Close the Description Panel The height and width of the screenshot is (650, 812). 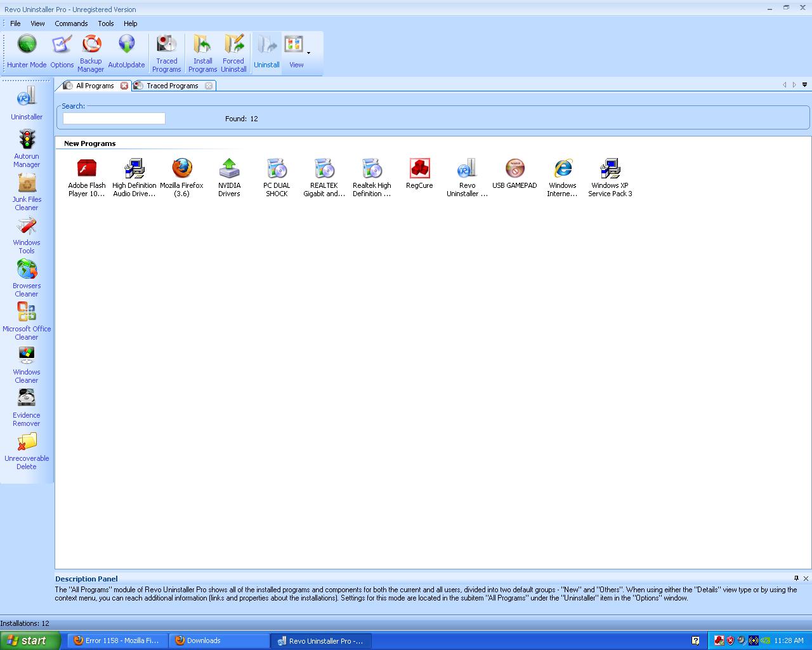pyautogui.click(x=806, y=578)
